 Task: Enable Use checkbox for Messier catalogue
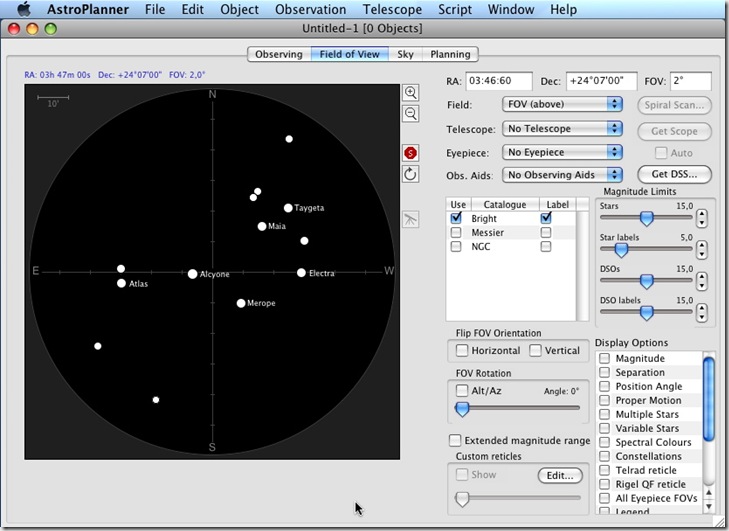[456, 232]
